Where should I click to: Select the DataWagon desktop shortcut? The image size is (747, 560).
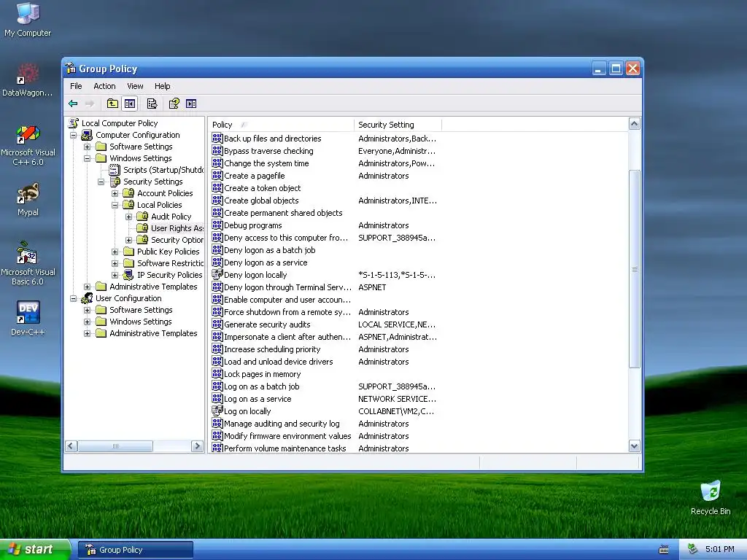[x=28, y=80]
